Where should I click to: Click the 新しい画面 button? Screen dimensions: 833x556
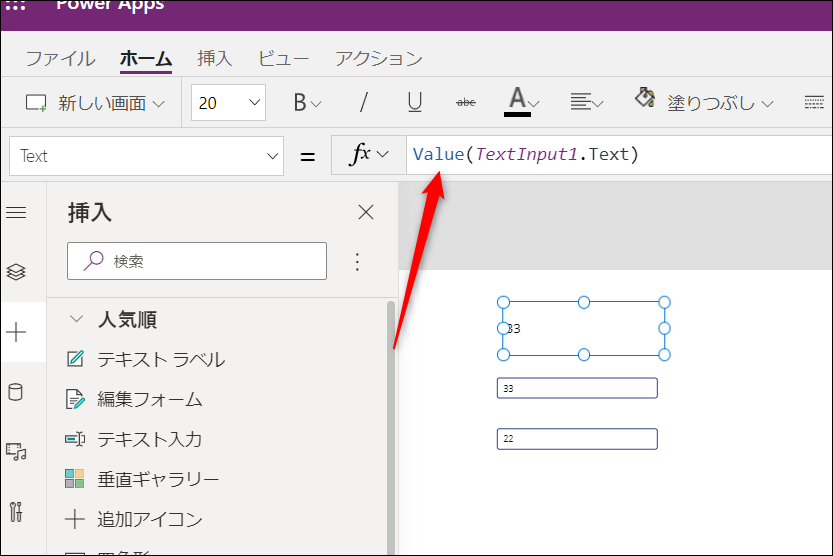click(x=87, y=102)
